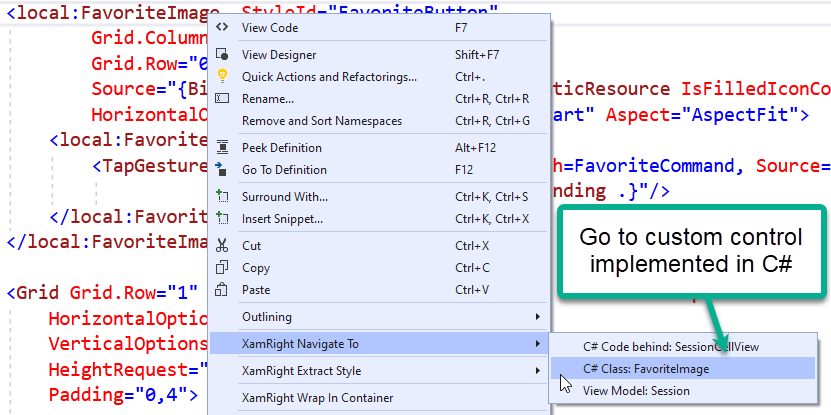
Task: Click the Ctrl+R, Ctrl+G shortcut text
Action: 492,121
